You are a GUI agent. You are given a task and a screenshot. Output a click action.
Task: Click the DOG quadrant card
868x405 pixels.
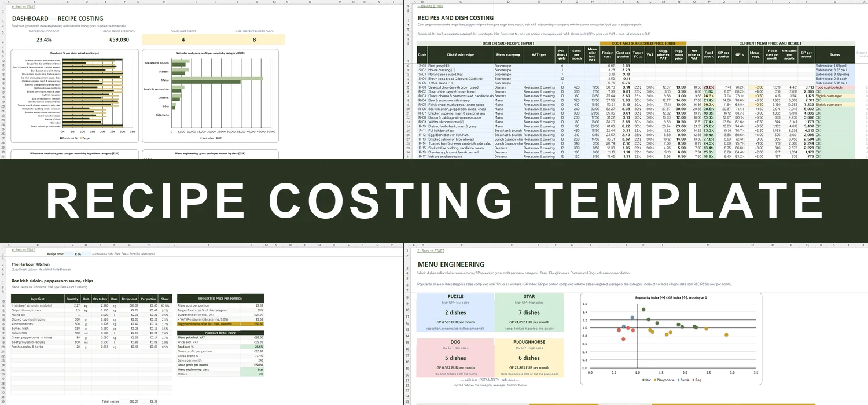pos(455,358)
